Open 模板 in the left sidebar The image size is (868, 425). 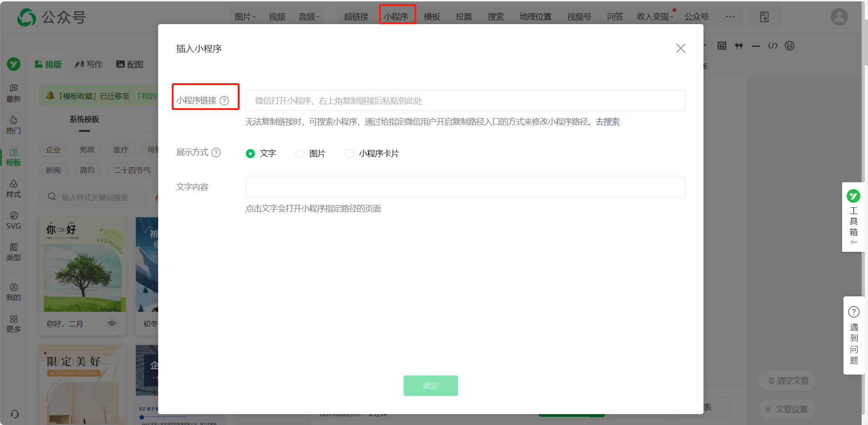click(x=14, y=157)
